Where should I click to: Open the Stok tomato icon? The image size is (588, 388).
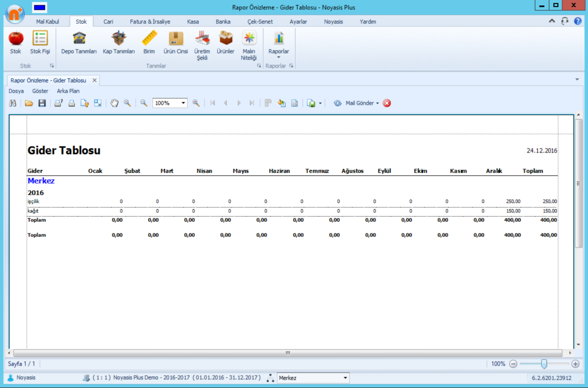16,43
